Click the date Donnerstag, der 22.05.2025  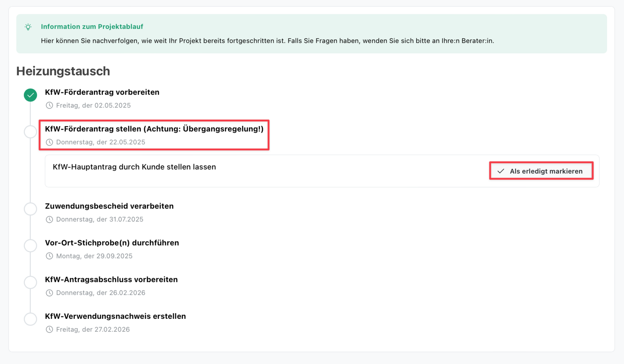coord(101,142)
